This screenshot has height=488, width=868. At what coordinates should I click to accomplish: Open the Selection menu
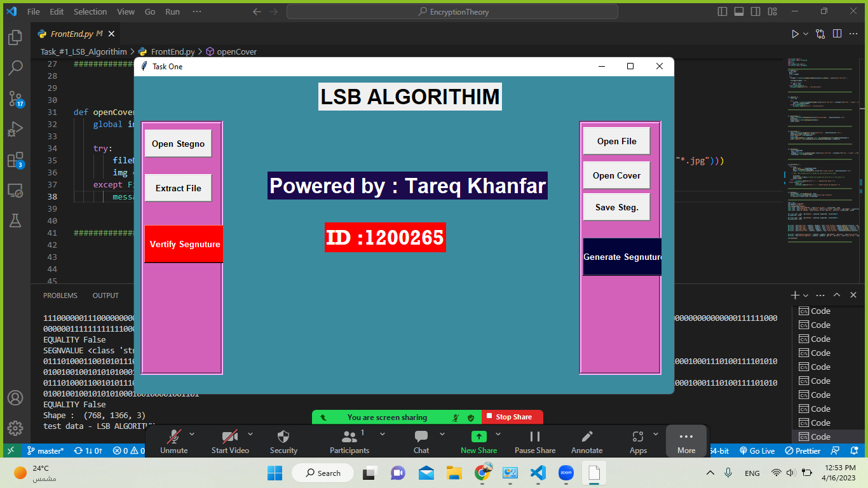tap(90, 11)
